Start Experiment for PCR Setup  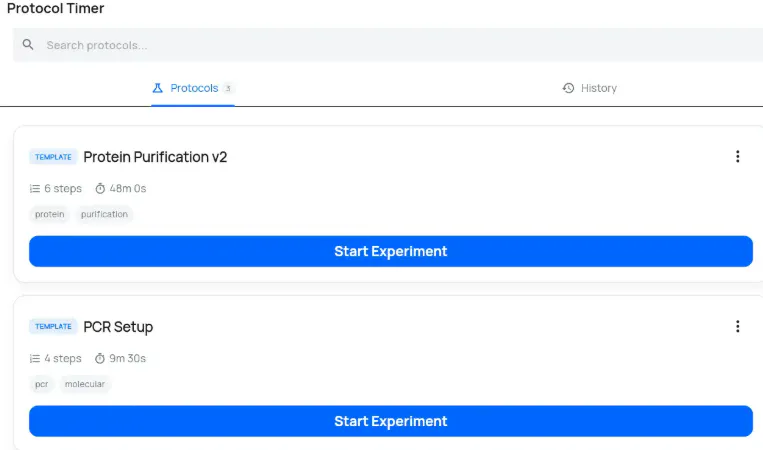391,421
